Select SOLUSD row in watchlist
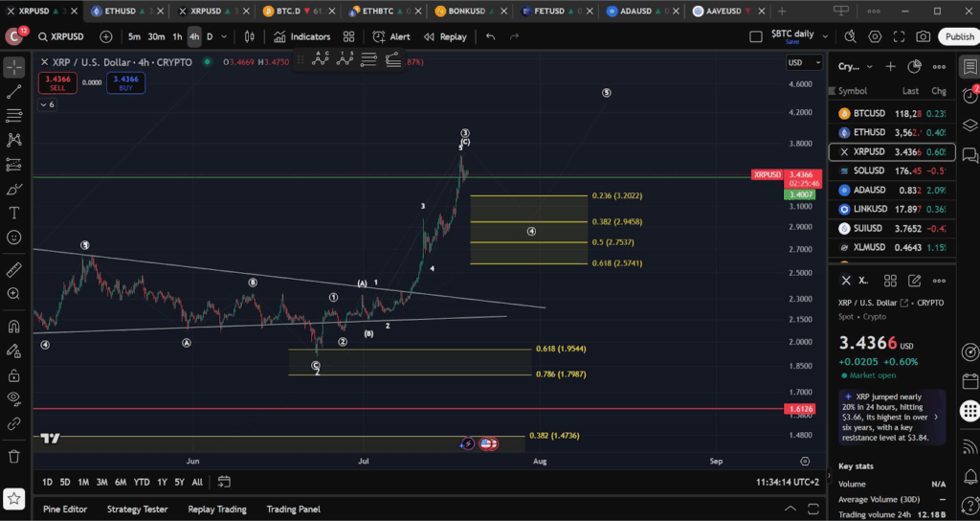The image size is (980, 521). (x=892, y=170)
